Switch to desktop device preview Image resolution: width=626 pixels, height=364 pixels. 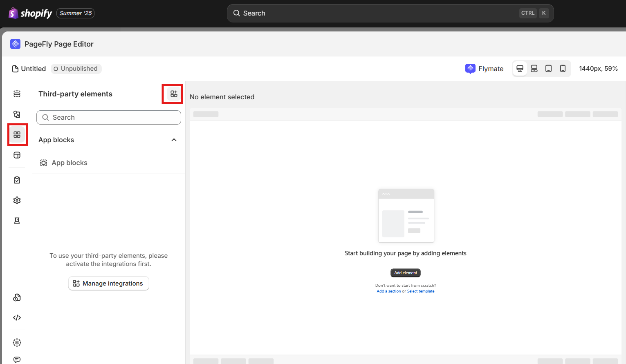coord(520,69)
